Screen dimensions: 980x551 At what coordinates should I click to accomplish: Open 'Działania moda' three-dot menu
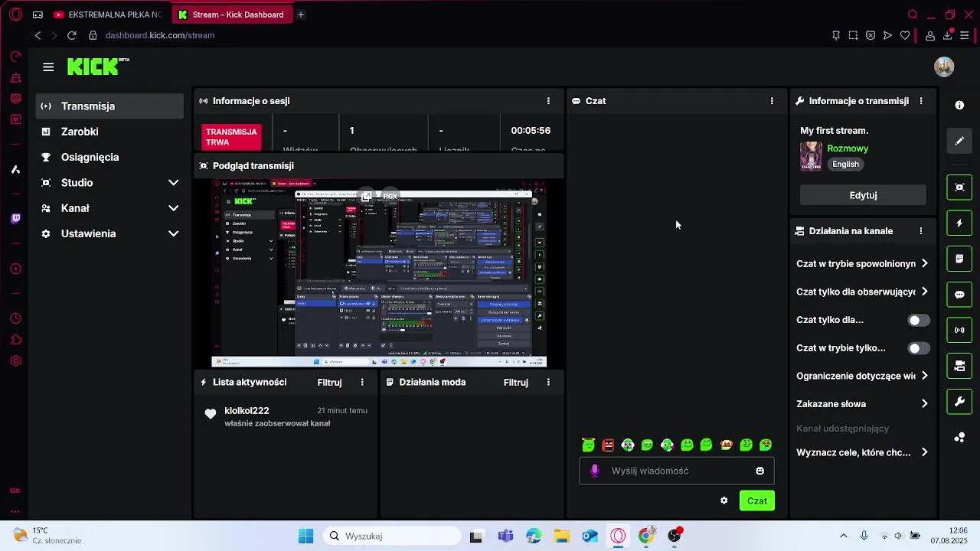click(548, 382)
